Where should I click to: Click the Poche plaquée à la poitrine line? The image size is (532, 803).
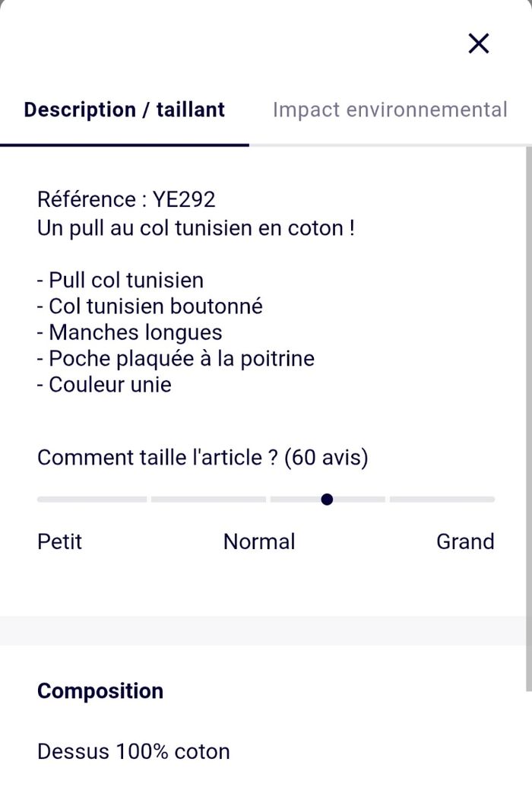point(176,358)
